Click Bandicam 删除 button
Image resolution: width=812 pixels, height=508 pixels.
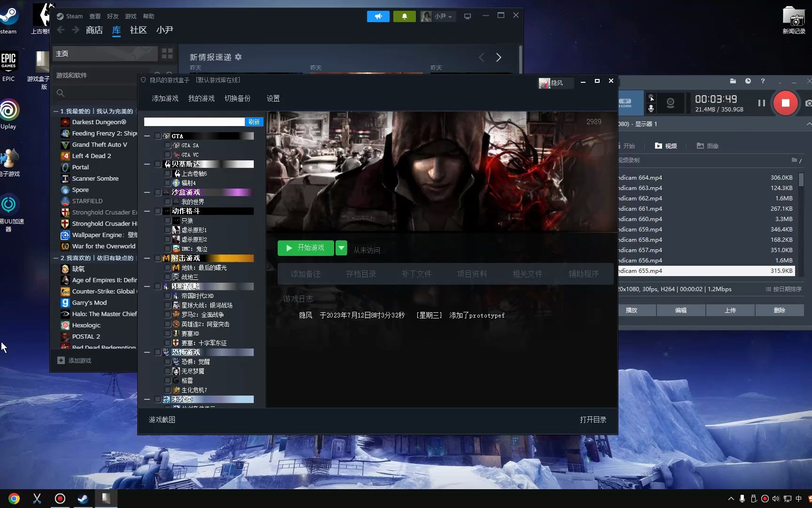(x=780, y=310)
